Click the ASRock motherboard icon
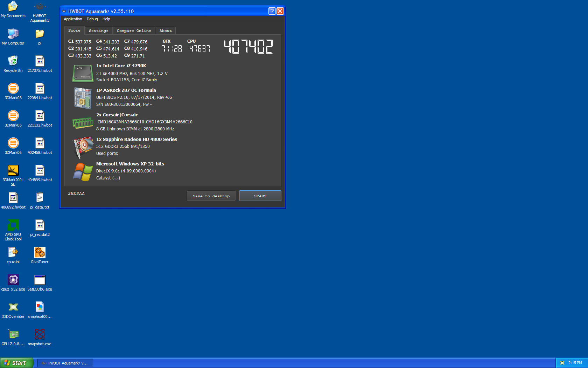Screen dimensions: 588x368 83,98
